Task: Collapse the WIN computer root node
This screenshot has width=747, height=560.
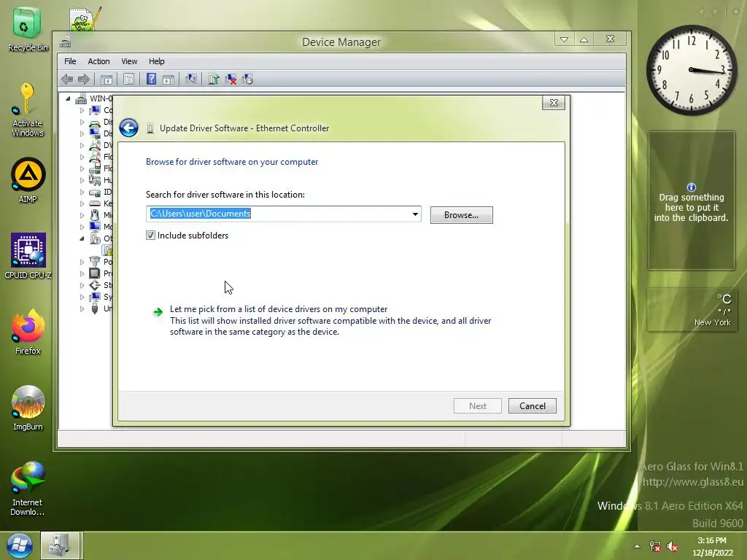Action: (68, 98)
